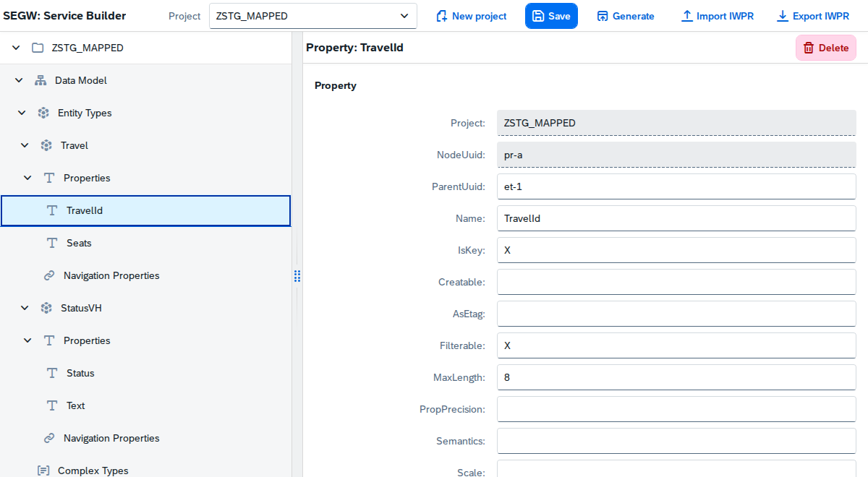Select the selected TravelId tree row
The height and width of the screenshot is (477, 868).
(x=145, y=210)
